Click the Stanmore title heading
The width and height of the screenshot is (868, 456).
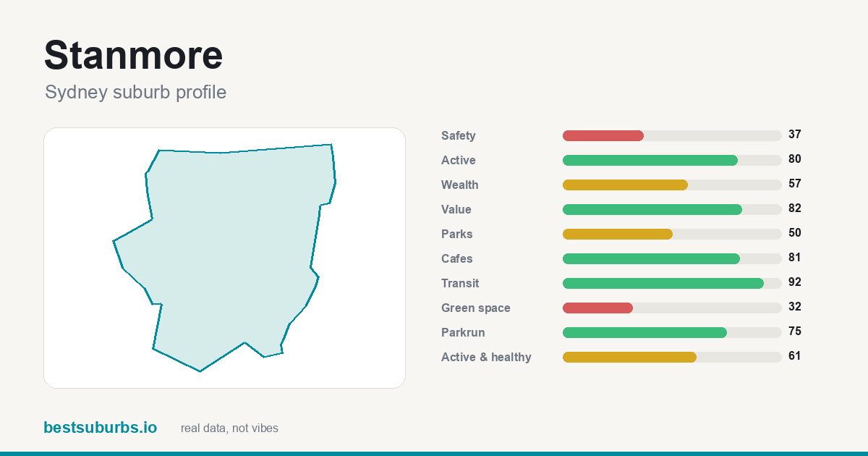click(x=134, y=55)
